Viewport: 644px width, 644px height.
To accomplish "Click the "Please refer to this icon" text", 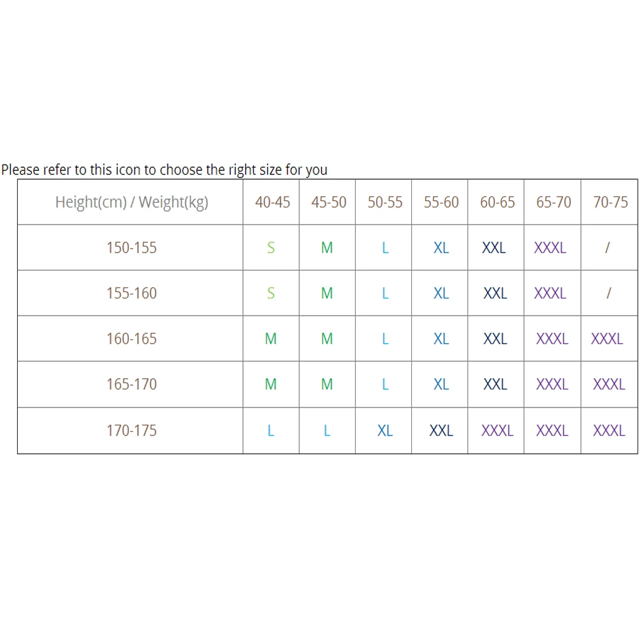I will [x=164, y=170].
